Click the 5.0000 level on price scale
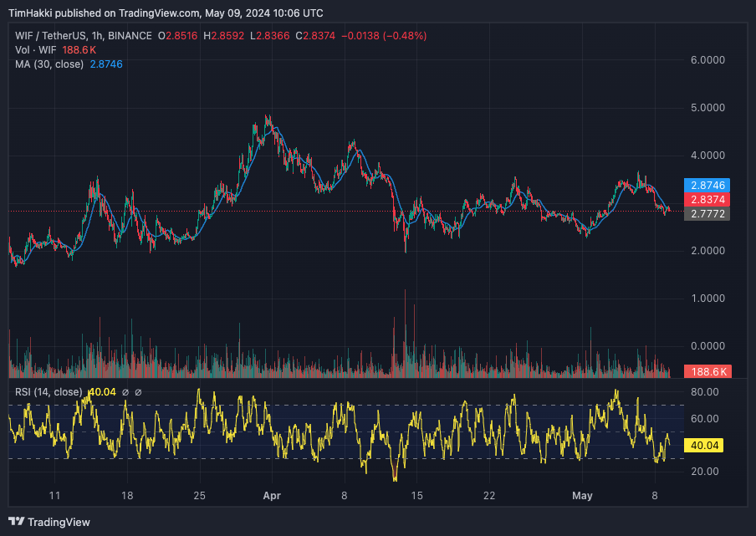This screenshot has height=536, width=756. [x=707, y=108]
